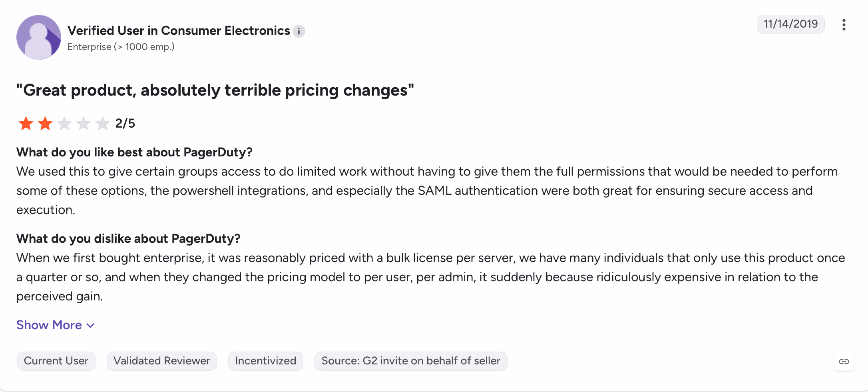Screen dimensions: 868x392
Task: Click the fourth gray rating star
Action: (x=84, y=124)
